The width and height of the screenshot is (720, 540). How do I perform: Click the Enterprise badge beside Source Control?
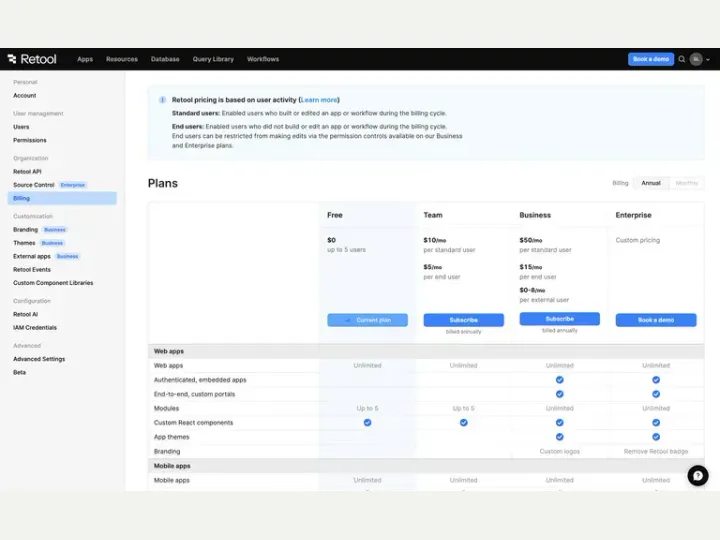pyautogui.click(x=73, y=185)
